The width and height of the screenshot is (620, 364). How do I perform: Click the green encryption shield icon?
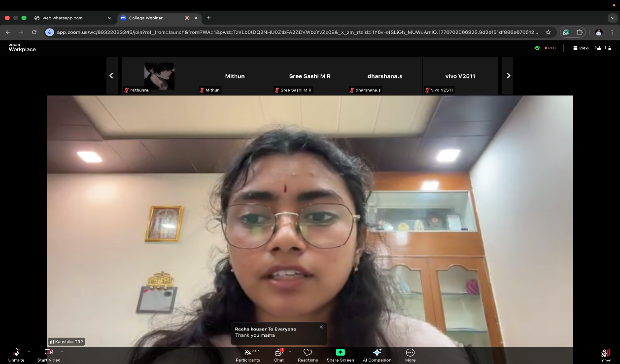(x=537, y=48)
